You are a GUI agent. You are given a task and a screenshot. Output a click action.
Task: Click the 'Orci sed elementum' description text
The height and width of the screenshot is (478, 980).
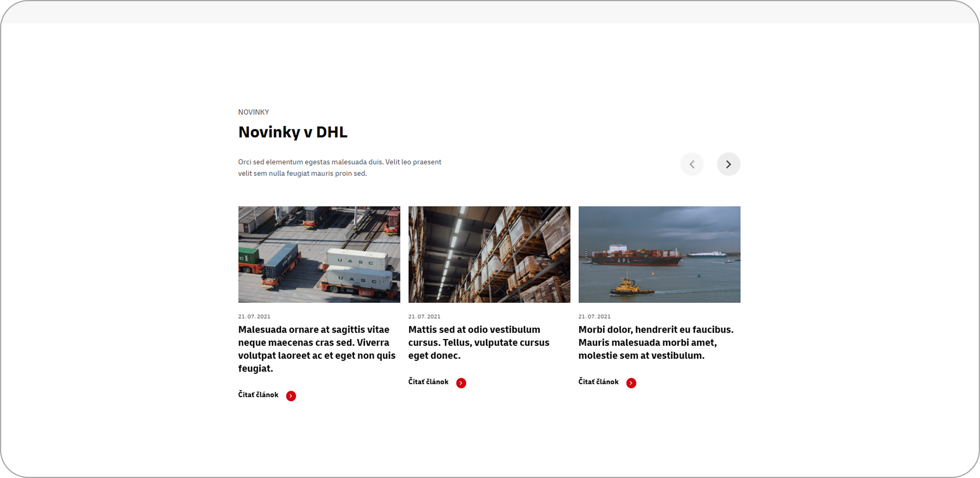click(340, 168)
